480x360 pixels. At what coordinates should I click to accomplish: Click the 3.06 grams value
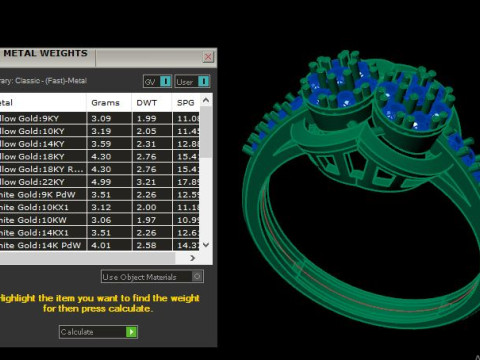(101, 220)
